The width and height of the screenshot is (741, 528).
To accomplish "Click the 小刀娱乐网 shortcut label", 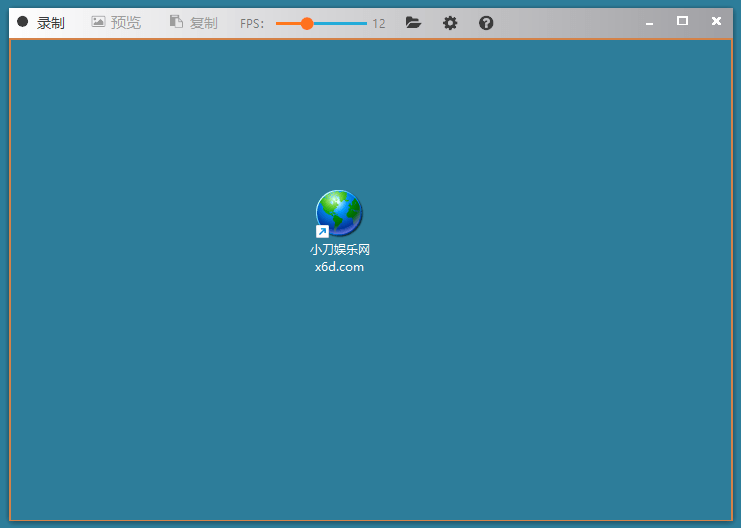I will 340,250.
